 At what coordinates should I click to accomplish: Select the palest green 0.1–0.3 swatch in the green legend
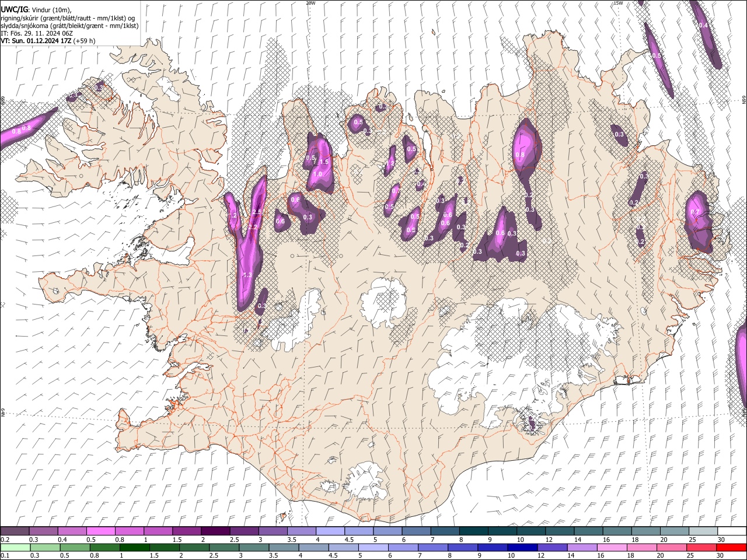[15, 547]
